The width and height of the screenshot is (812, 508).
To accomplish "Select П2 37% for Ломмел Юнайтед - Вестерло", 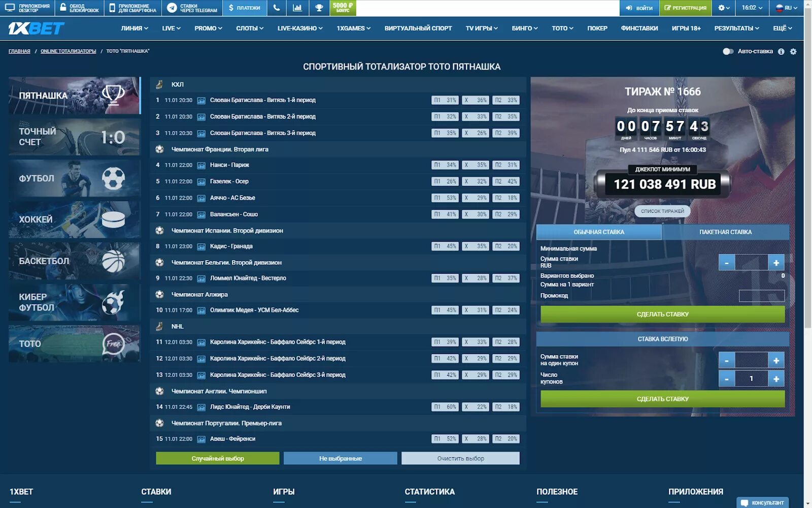I will tap(505, 278).
